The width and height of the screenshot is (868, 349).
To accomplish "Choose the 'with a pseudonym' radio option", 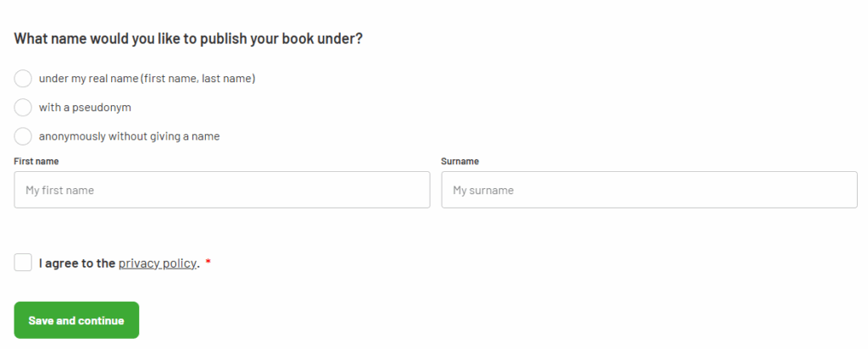I will click(x=23, y=108).
